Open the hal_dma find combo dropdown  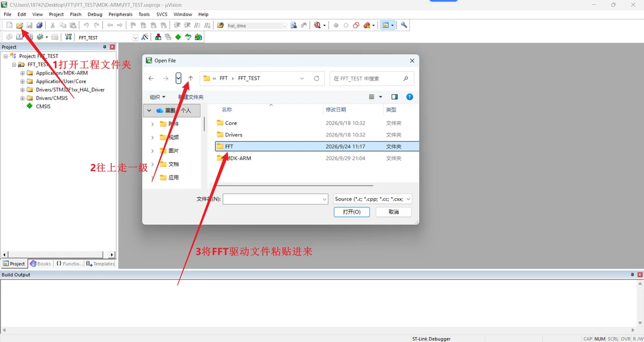point(284,26)
